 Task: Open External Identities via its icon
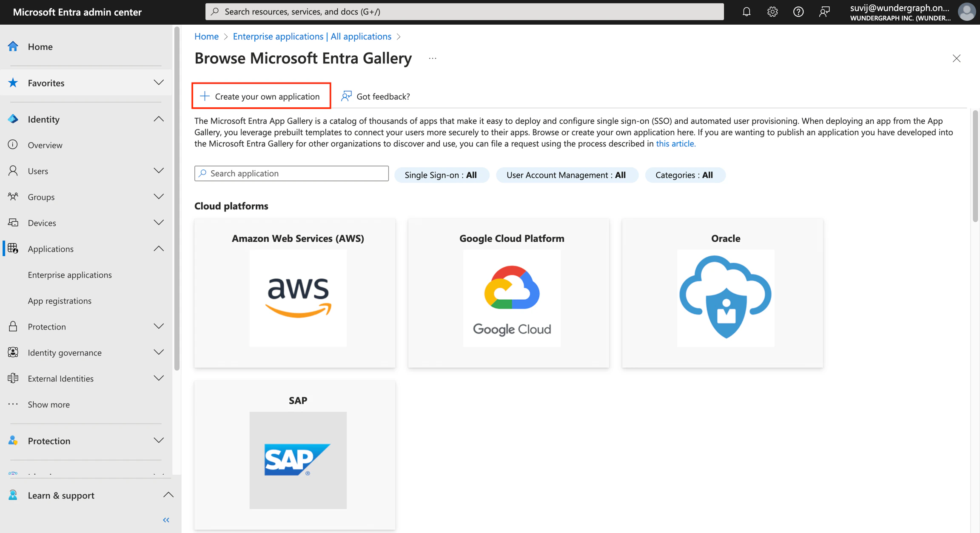click(x=13, y=378)
